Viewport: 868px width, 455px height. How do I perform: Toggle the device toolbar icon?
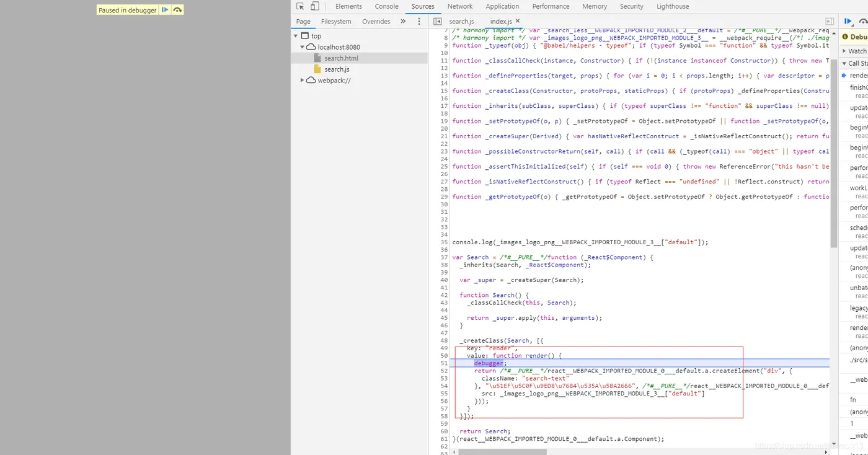tap(315, 6)
